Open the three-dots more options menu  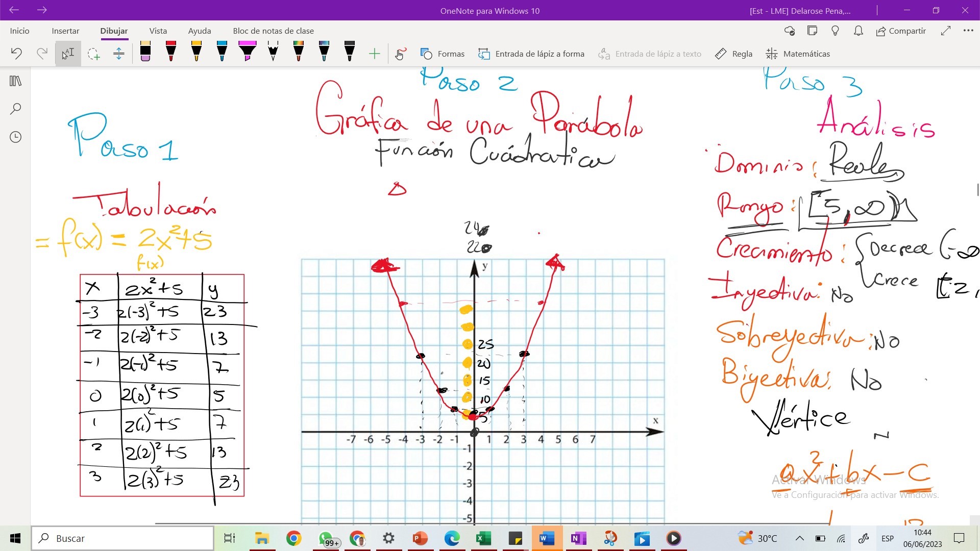(968, 31)
